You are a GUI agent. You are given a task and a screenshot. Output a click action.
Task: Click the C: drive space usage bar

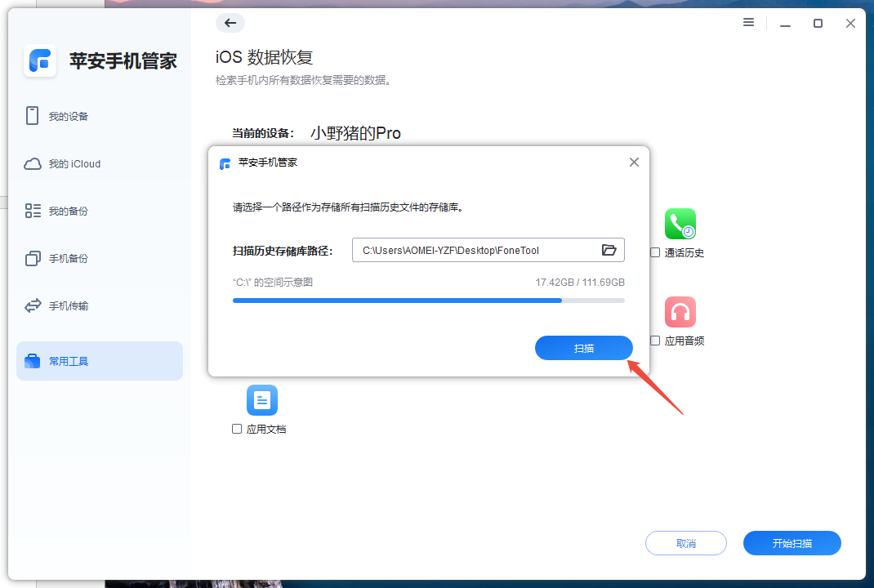pos(428,301)
